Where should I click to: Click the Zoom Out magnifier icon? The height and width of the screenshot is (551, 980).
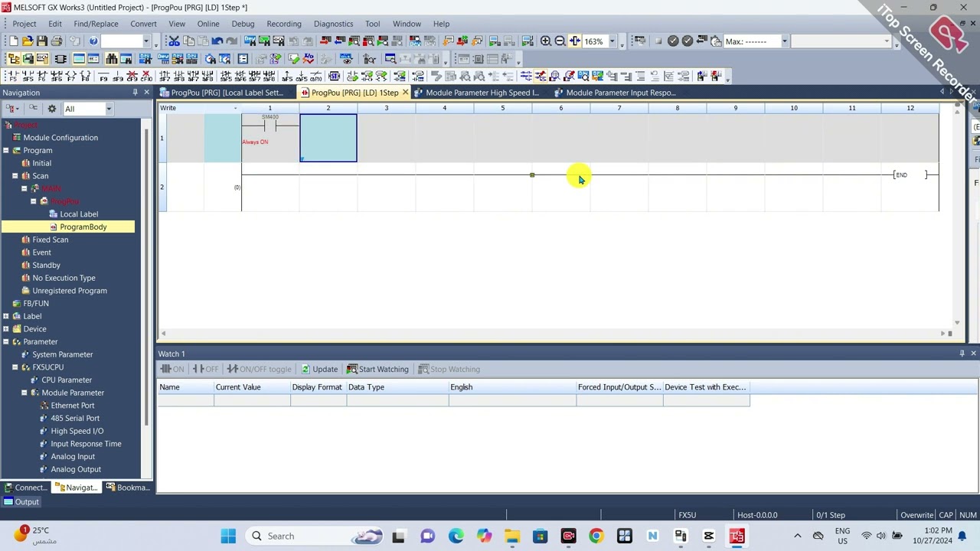[560, 41]
